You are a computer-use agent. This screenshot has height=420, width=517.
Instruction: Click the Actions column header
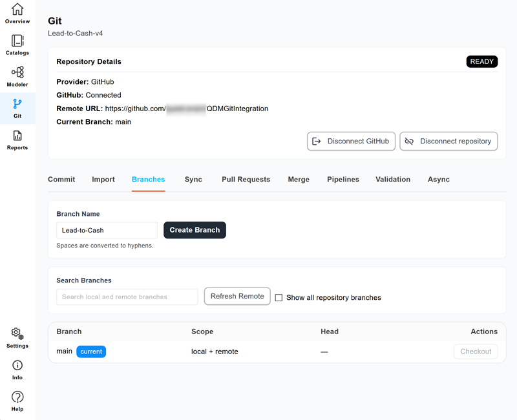483,331
